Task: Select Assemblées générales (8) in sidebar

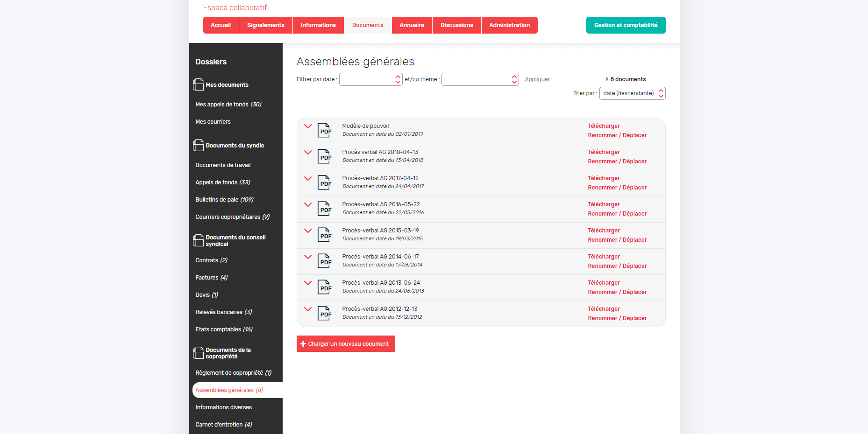Action: 237,390
